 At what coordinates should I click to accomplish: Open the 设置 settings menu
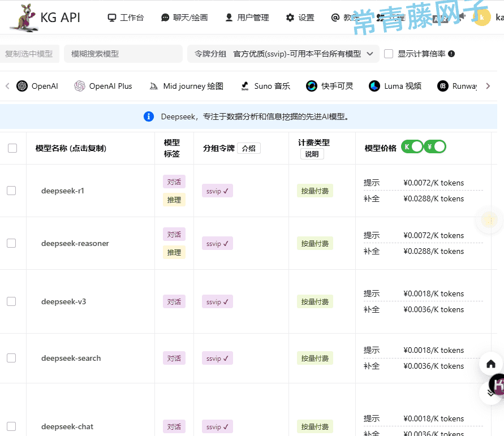point(300,18)
